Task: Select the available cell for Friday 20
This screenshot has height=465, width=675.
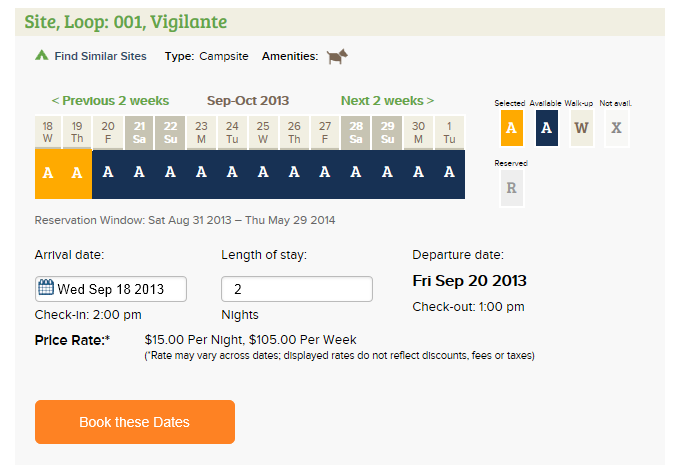Action: [108, 174]
